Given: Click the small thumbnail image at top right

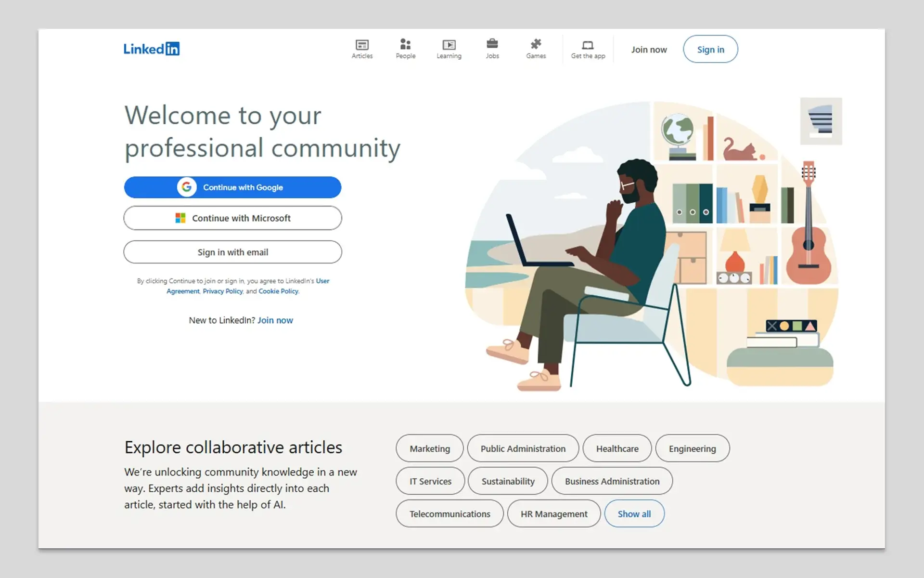Looking at the screenshot, I should [821, 121].
